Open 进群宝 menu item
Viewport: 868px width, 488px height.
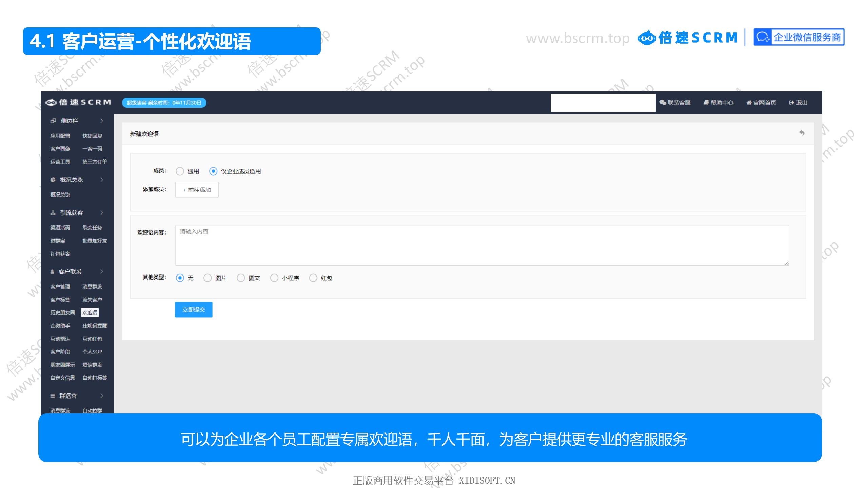58,241
